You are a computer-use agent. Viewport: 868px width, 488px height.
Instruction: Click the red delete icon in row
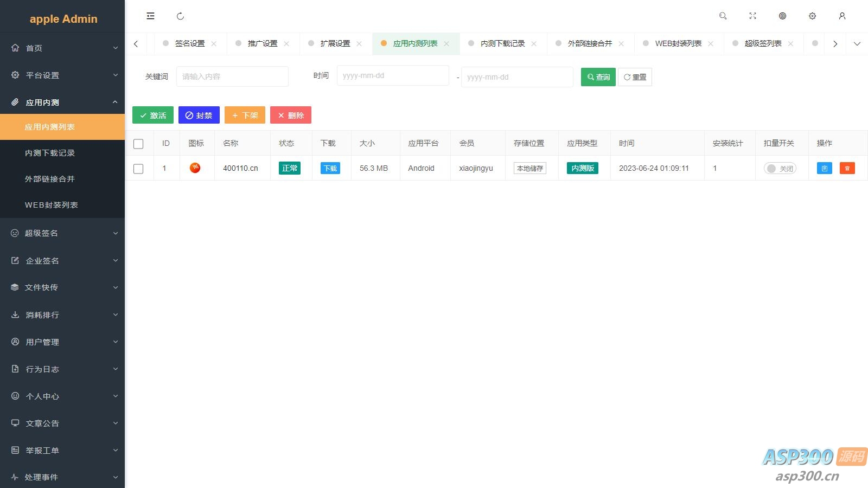[x=847, y=168]
